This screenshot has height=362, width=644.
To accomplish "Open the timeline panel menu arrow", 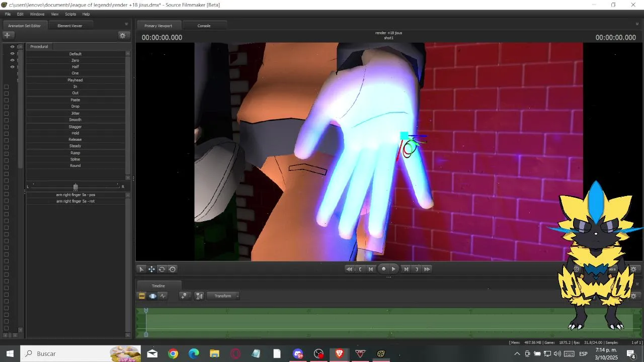I will tap(637, 285).
